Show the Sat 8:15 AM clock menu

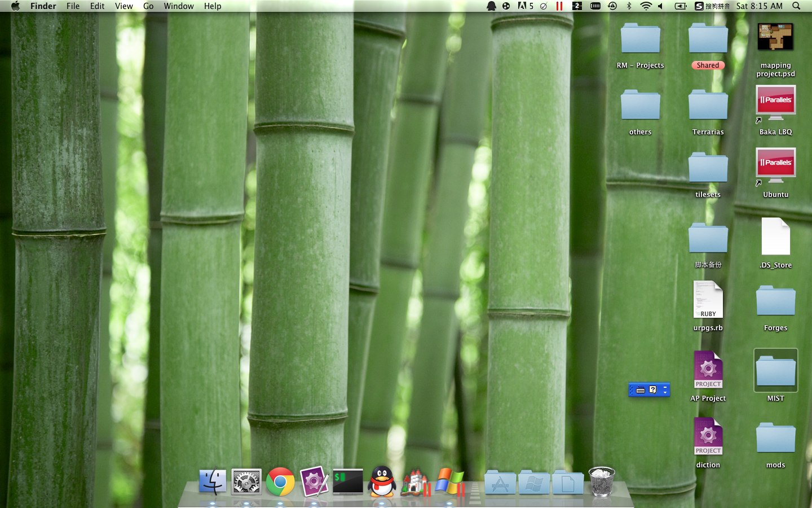[x=759, y=6]
